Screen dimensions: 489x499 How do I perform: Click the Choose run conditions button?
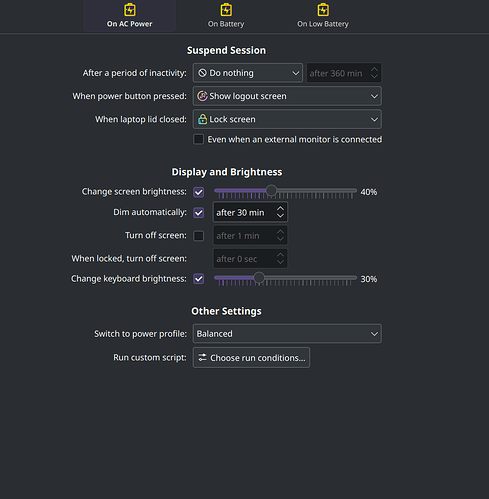251,358
